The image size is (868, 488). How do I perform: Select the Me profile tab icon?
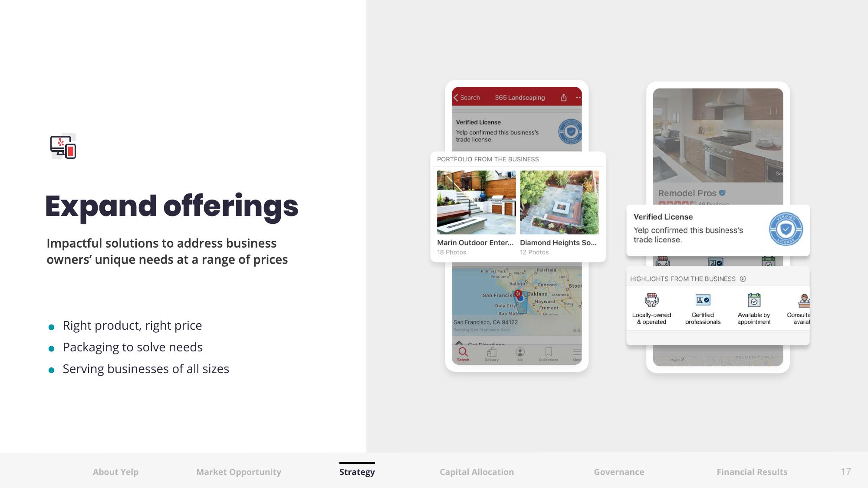519,352
